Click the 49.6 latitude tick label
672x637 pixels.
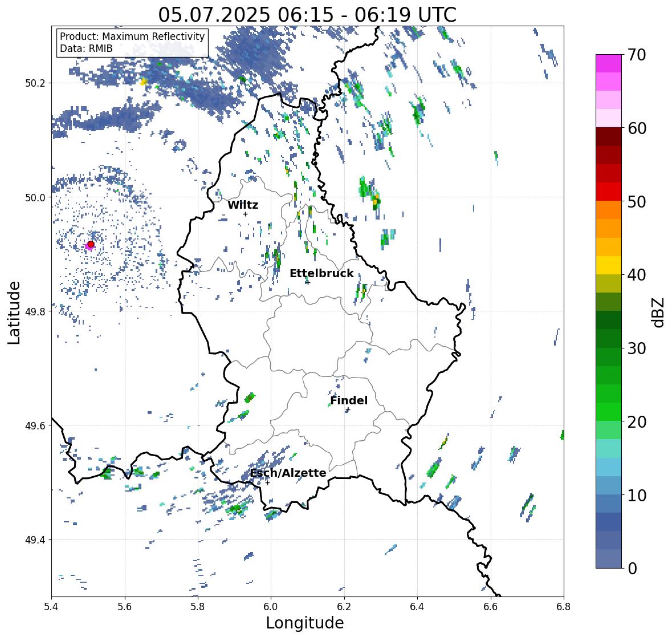tap(36, 425)
